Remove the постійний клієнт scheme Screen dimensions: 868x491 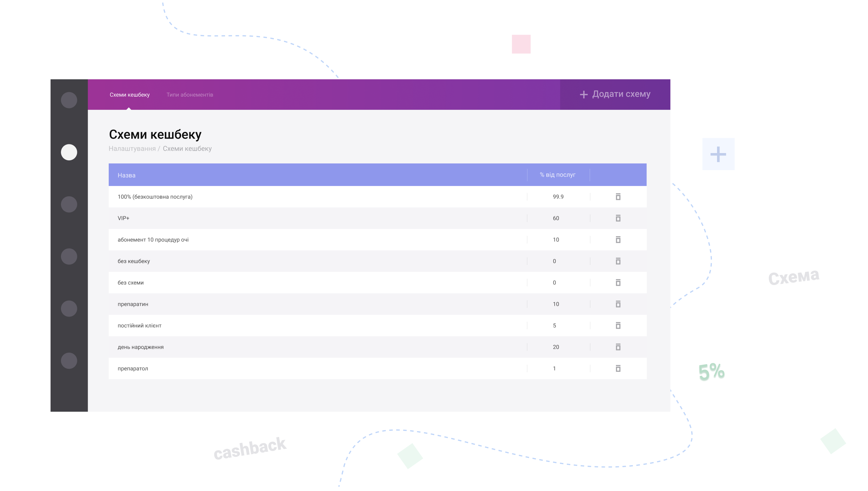click(x=618, y=325)
